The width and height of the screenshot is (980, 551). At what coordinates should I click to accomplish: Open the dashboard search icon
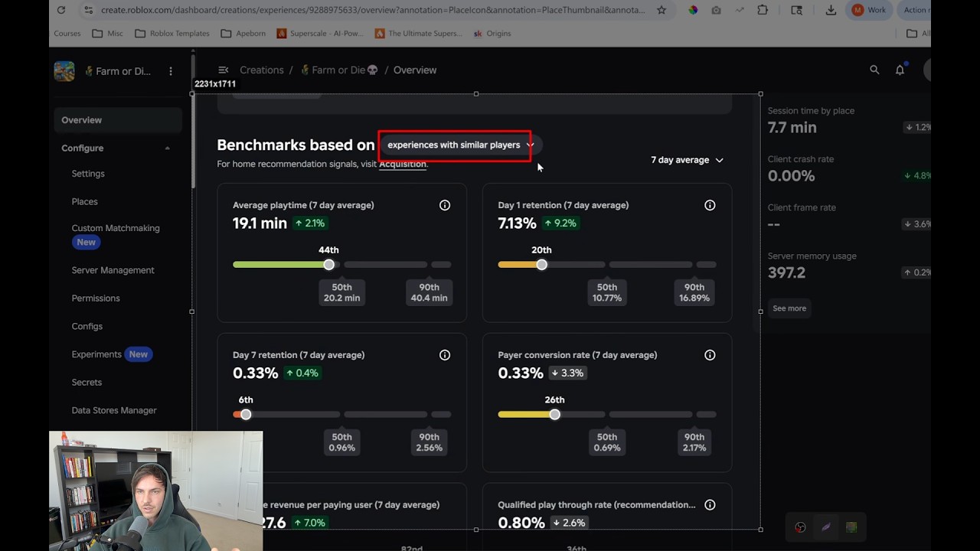[x=874, y=70]
